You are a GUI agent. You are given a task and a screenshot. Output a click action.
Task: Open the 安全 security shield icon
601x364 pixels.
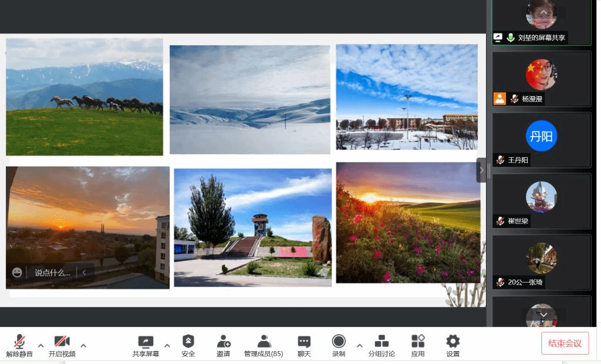tap(188, 345)
